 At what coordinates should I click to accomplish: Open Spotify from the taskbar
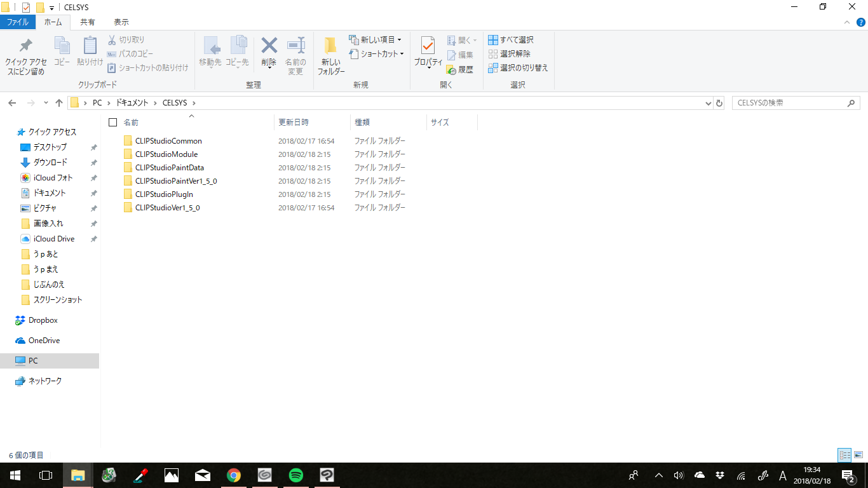pyautogui.click(x=295, y=475)
